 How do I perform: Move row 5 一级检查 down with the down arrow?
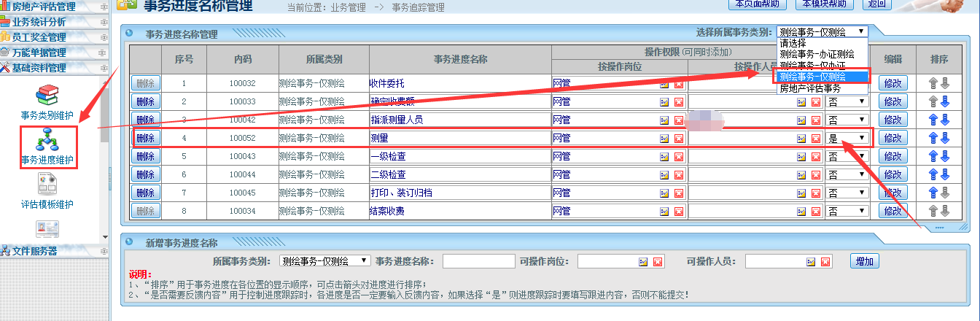pos(945,156)
